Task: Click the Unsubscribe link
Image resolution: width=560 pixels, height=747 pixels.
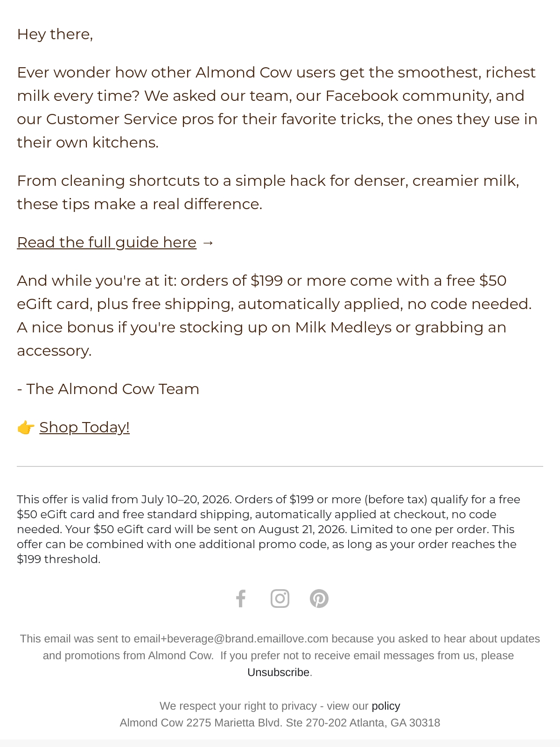Action: click(x=279, y=672)
